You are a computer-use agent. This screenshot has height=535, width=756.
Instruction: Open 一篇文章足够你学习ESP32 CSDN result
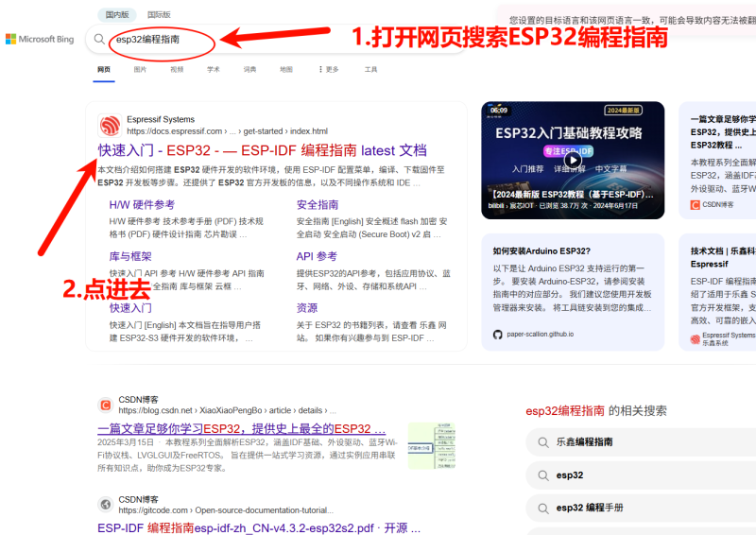click(242, 429)
